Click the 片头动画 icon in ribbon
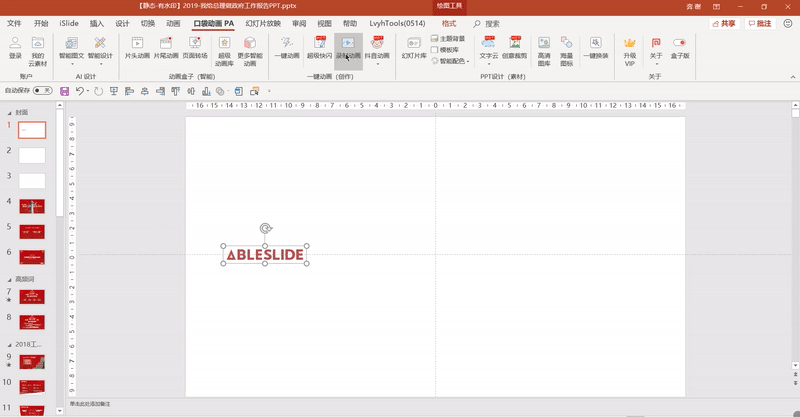This screenshot has width=800, height=417. click(137, 48)
